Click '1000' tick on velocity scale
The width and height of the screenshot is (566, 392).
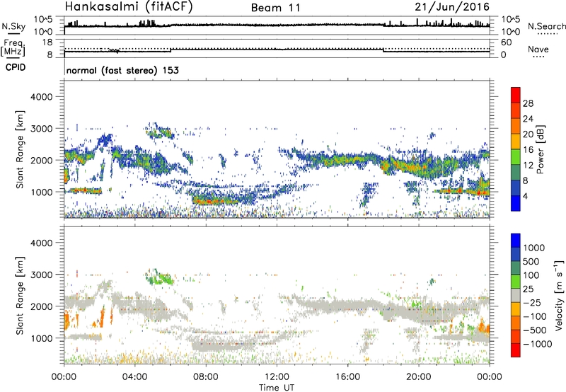[x=534, y=248]
